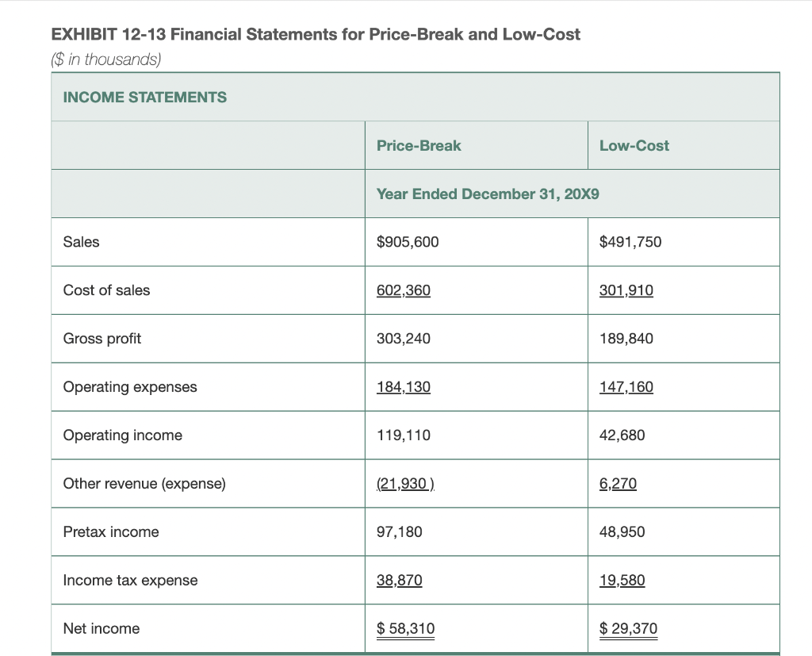Select Price-Break operating expenses 184,130

coord(404,387)
